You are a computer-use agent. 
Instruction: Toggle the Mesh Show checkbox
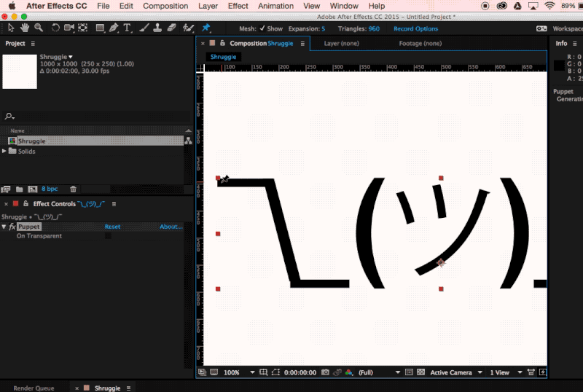click(x=262, y=28)
